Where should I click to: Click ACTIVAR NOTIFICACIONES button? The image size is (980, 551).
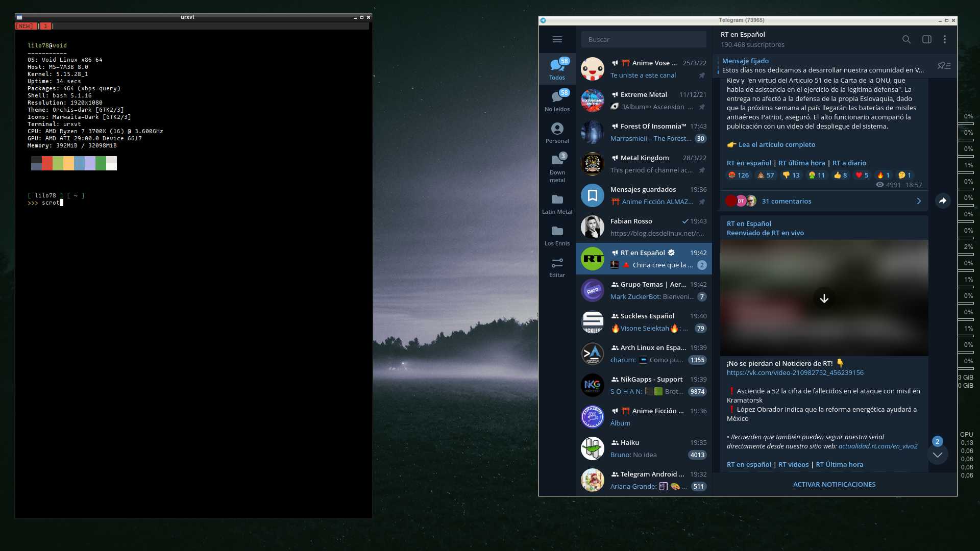tap(834, 484)
